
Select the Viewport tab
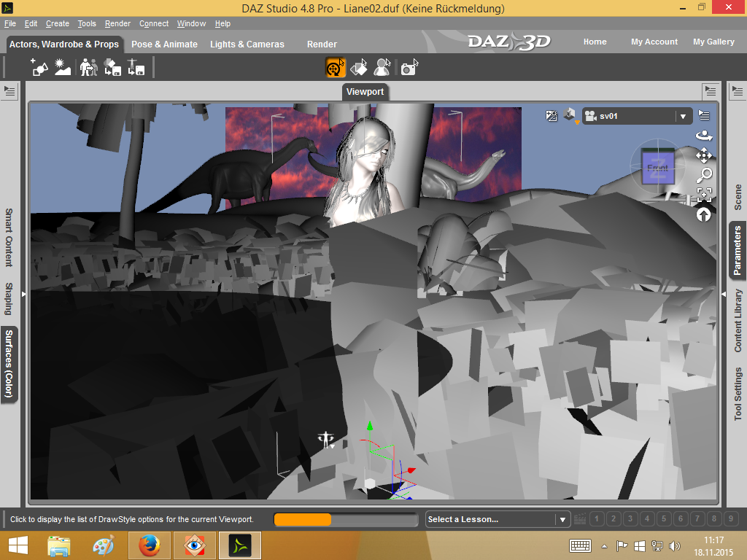(x=365, y=91)
